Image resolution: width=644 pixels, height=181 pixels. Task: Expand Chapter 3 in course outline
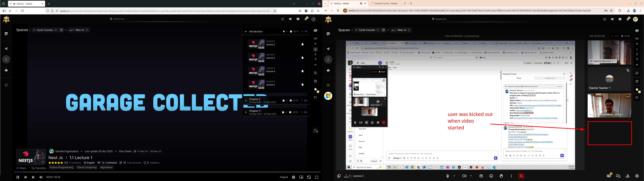[276, 112]
